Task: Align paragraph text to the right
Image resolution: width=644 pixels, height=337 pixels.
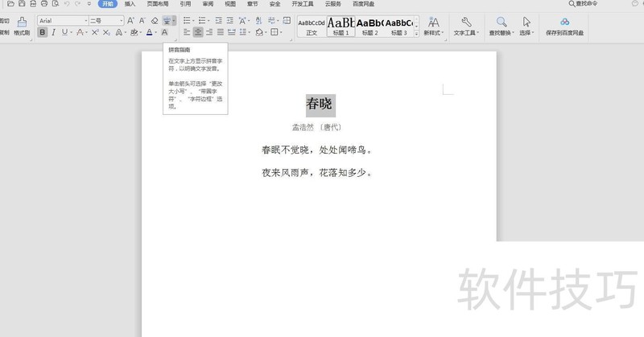Action: (x=209, y=32)
